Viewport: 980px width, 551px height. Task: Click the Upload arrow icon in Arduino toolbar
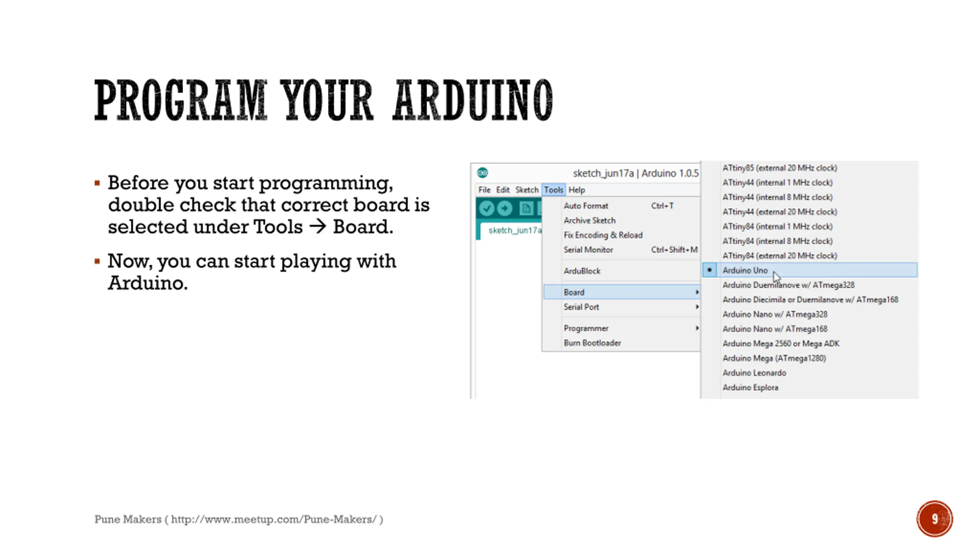click(x=505, y=209)
